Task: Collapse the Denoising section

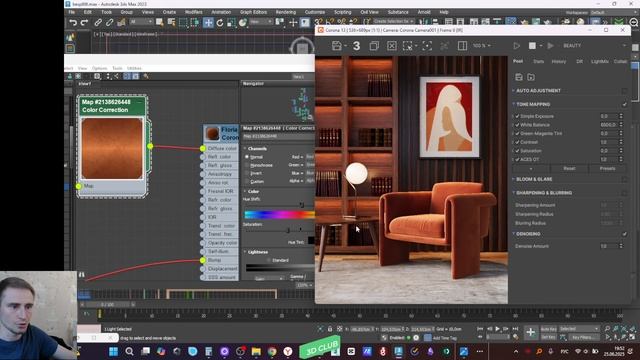Action: pos(513,234)
